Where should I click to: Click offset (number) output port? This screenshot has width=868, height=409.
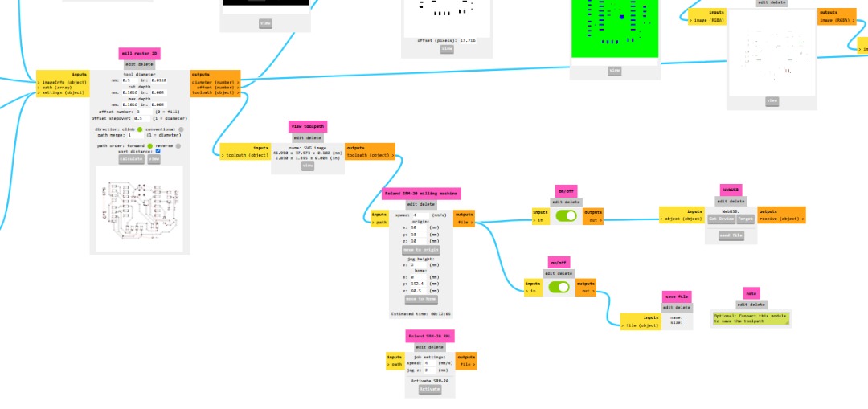216,87
